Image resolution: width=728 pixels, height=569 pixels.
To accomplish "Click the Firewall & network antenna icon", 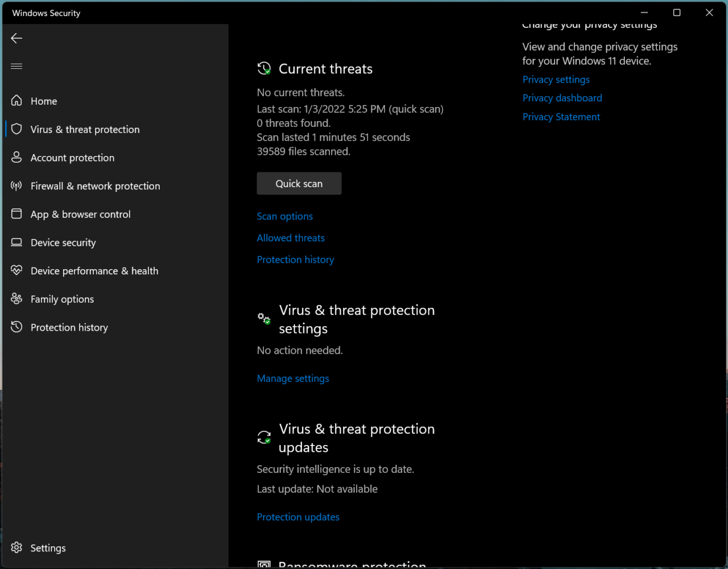I will tap(16, 186).
